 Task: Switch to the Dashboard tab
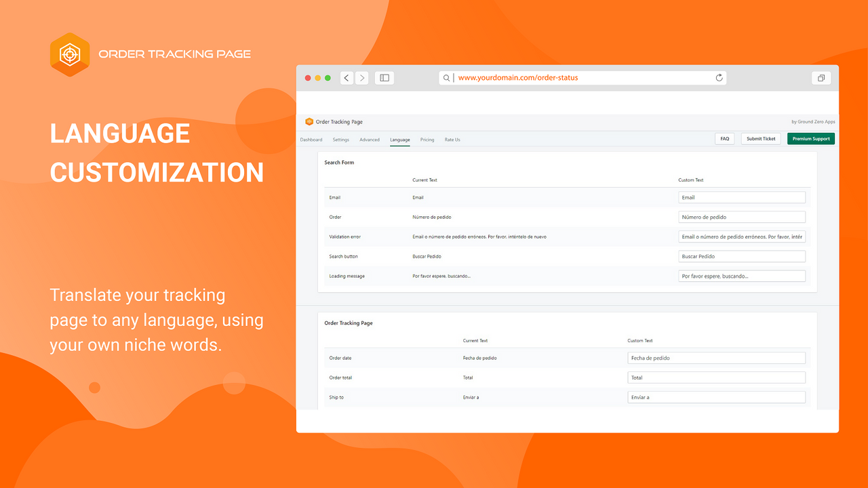coord(311,139)
